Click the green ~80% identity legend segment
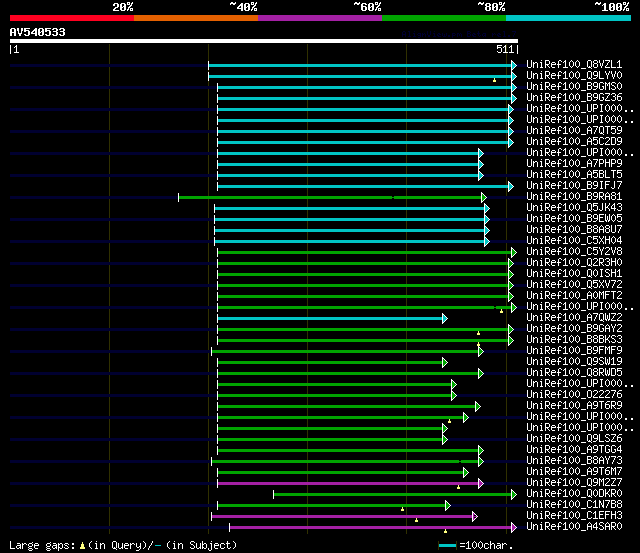Image resolution: width=640 pixels, height=553 pixels. coord(444,18)
